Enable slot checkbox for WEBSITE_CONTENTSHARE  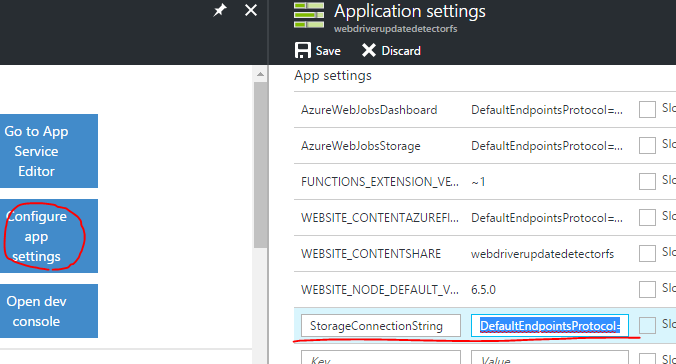tap(647, 253)
